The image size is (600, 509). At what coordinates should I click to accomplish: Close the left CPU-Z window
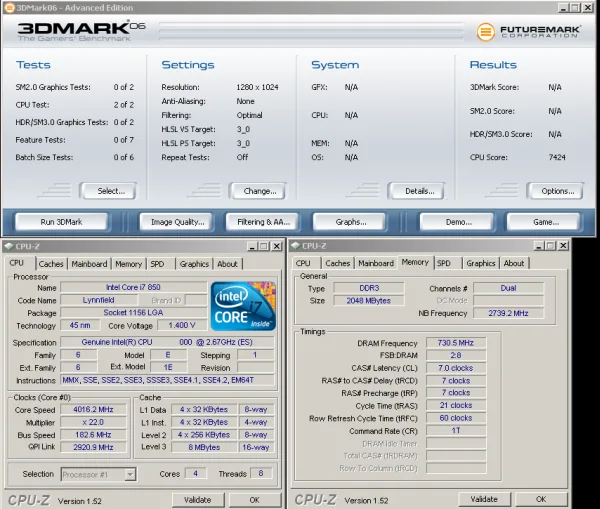[x=277, y=246]
